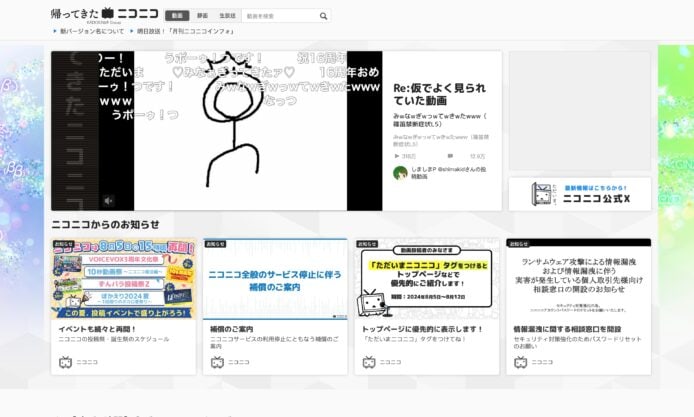Select the 動画 search tab
This screenshot has width=694, height=417.
(176, 16)
